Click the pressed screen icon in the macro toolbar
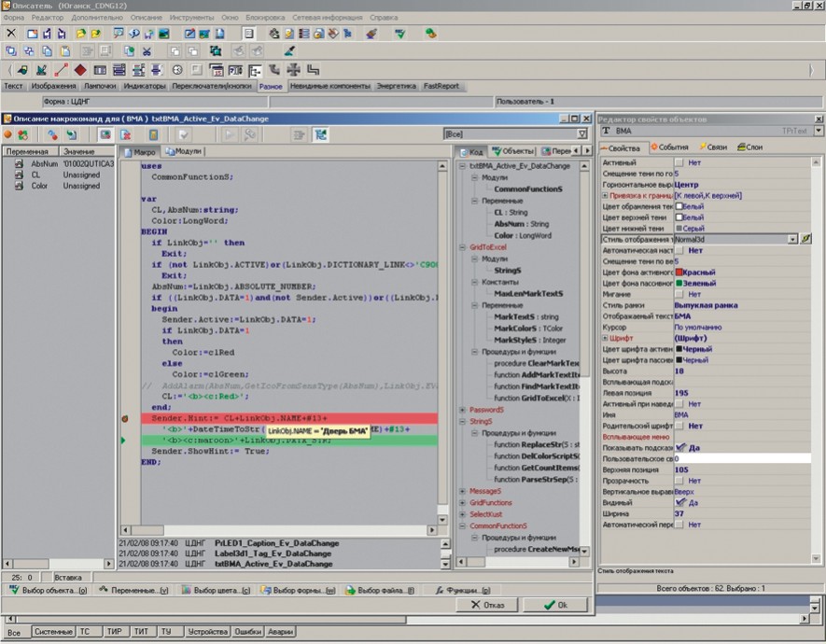This screenshot has height=644, width=826. 105,134
